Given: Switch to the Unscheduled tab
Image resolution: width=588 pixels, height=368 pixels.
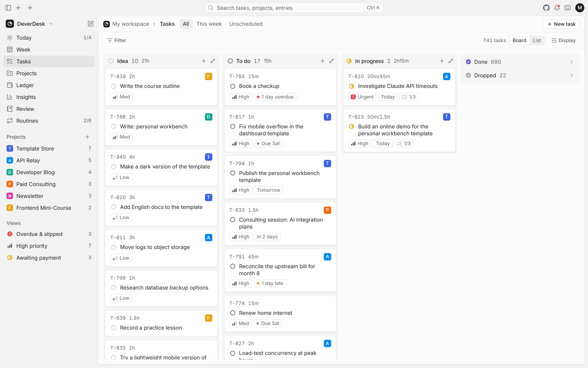Looking at the screenshot, I should pyautogui.click(x=246, y=24).
